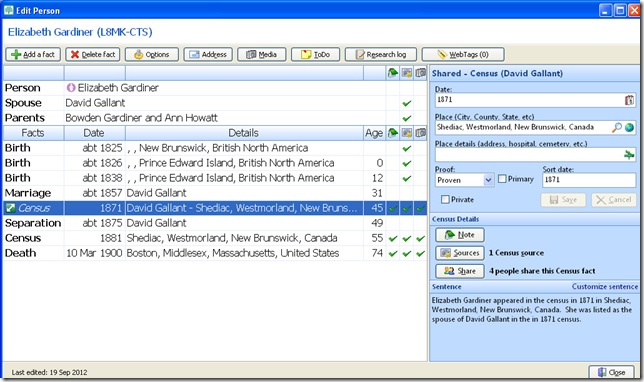This screenshot has height=382, width=644.
Task: Click the media icon in the Facts header row
Action: click(x=420, y=133)
